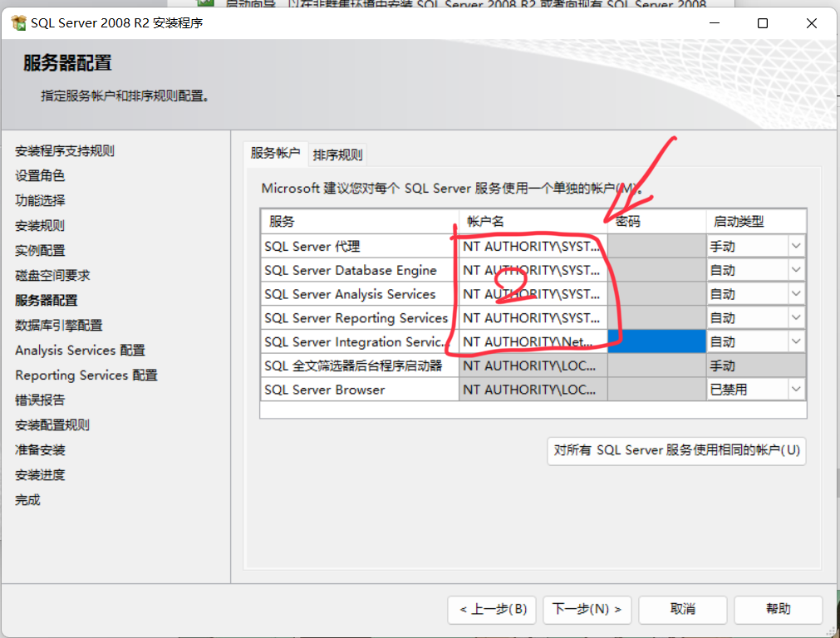
Task: Click 数据库引擎配置 step in sidebar
Action: coord(59,325)
